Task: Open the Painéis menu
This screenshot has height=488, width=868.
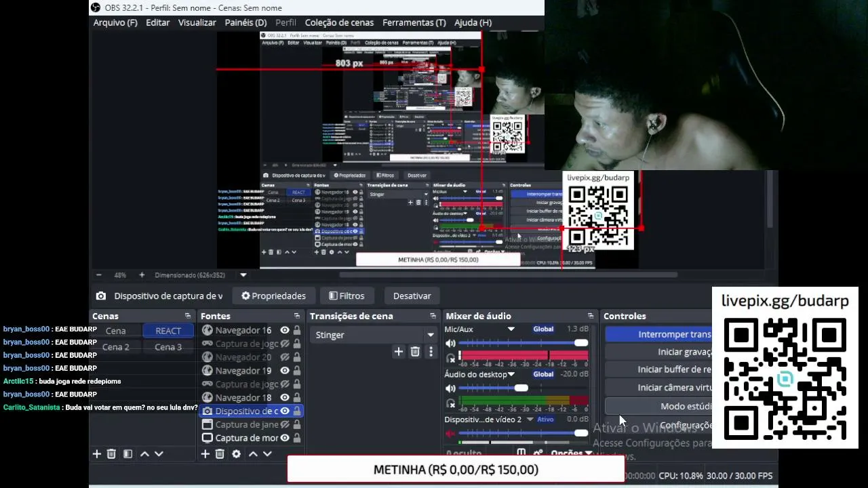Action: click(x=245, y=22)
